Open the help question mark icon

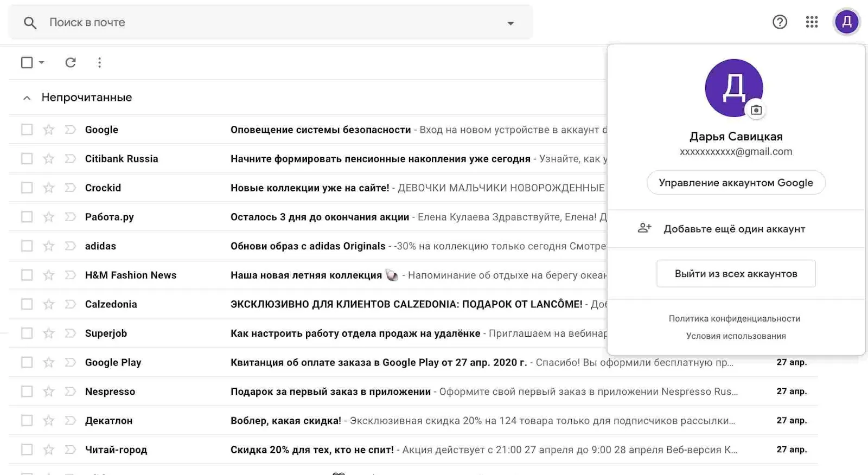pyautogui.click(x=780, y=22)
